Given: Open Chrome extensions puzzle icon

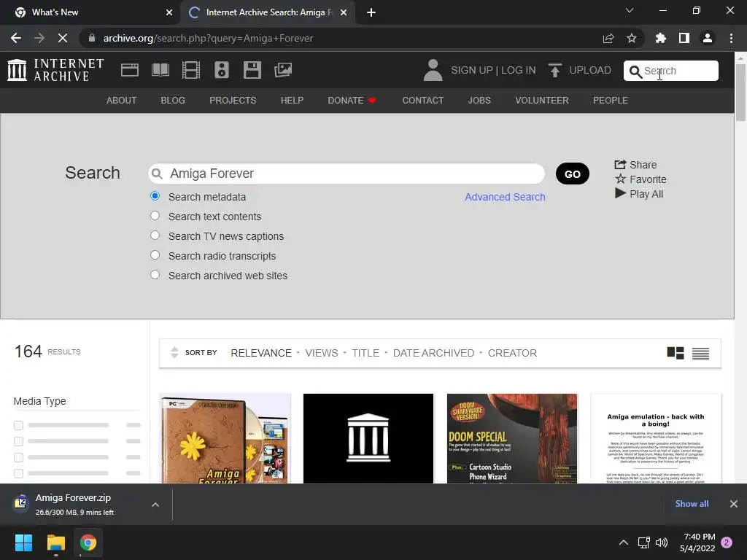Looking at the screenshot, I should pyautogui.click(x=661, y=38).
